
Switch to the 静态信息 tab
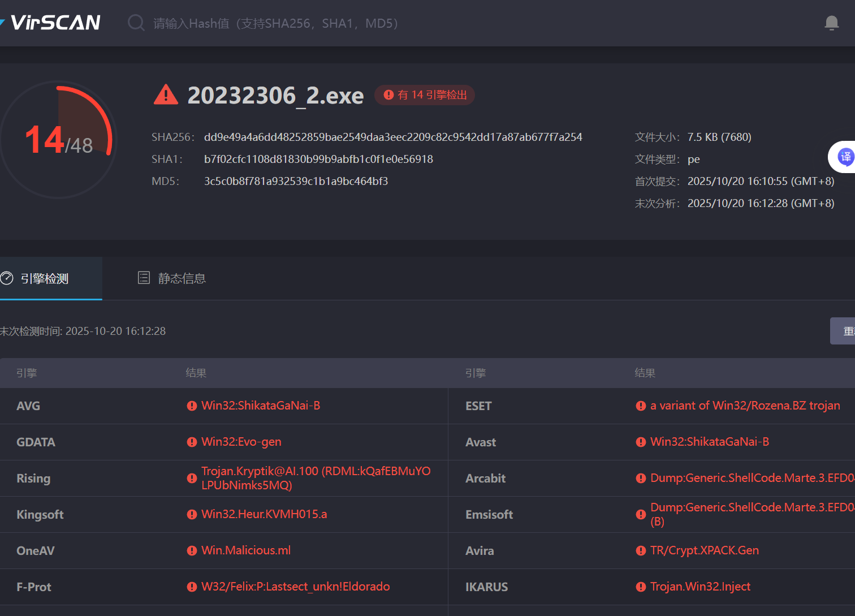click(x=172, y=278)
